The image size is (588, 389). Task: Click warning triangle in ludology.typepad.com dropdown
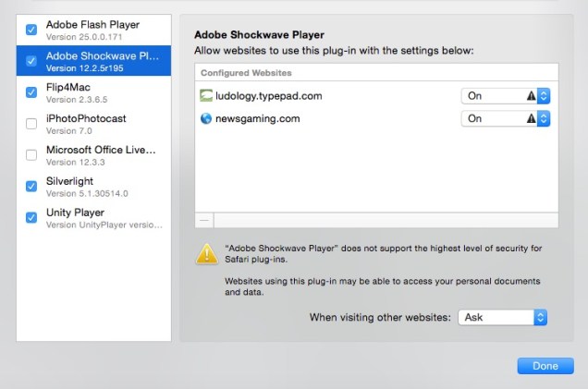tap(531, 96)
